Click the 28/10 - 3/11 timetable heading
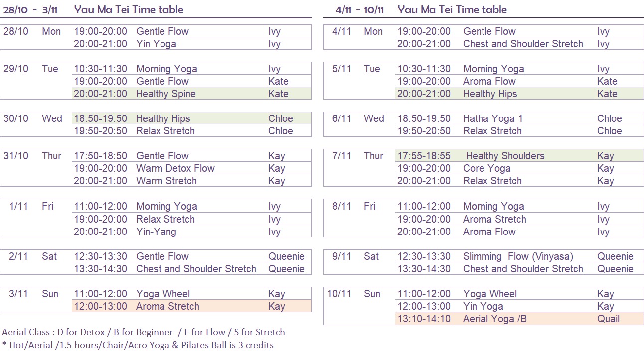This screenshot has width=644, height=351. 94,10
